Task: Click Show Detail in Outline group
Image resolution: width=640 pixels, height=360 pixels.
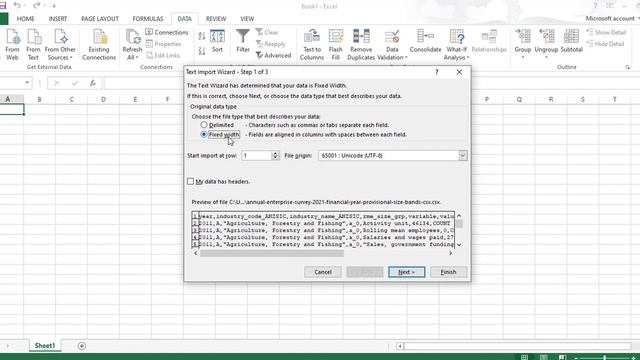Action: pyautogui.click(x=606, y=32)
